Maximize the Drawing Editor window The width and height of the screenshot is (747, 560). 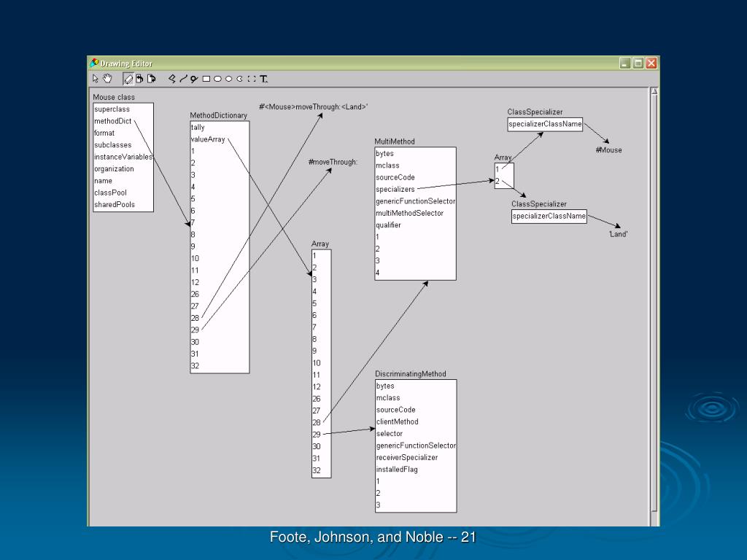coord(638,63)
